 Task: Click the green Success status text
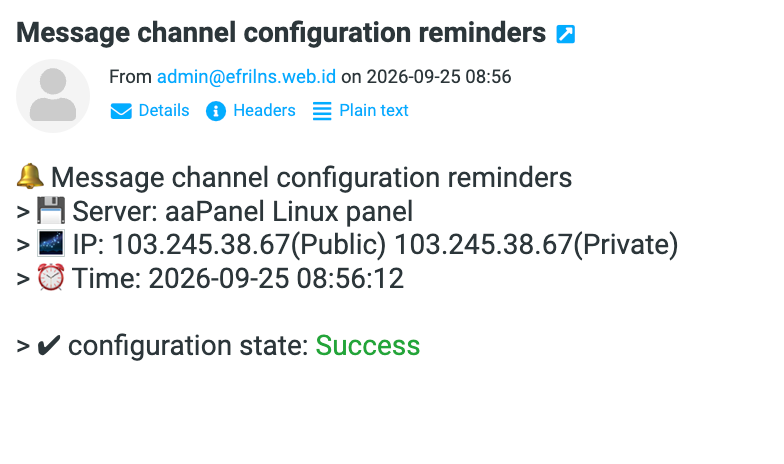coord(368,346)
